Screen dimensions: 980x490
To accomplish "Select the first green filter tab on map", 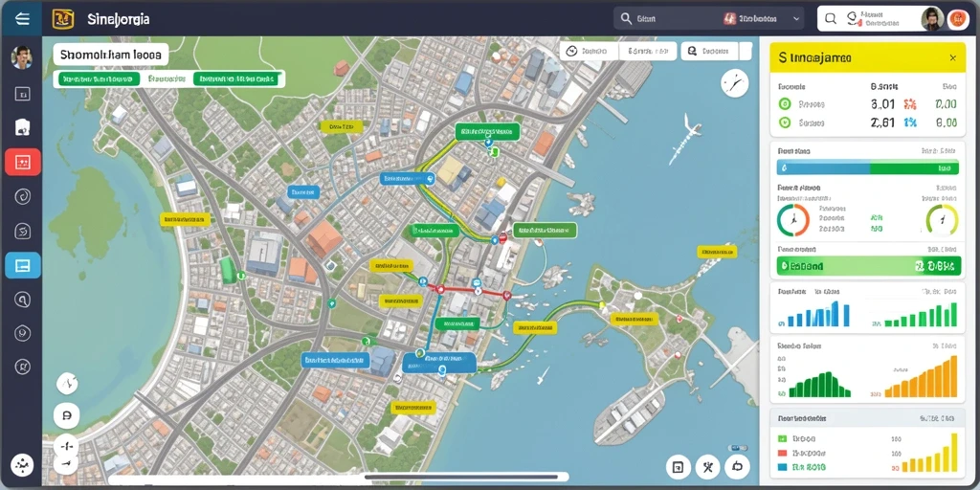I will (x=99, y=78).
